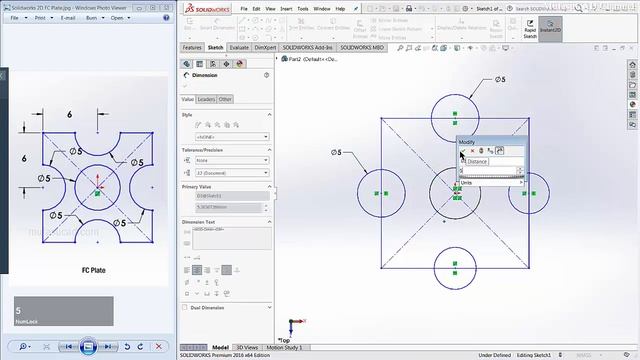640x360 pixels.
Task: Click mark for drawing icon in Modify dialog
Action: pyautogui.click(x=499, y=151)
